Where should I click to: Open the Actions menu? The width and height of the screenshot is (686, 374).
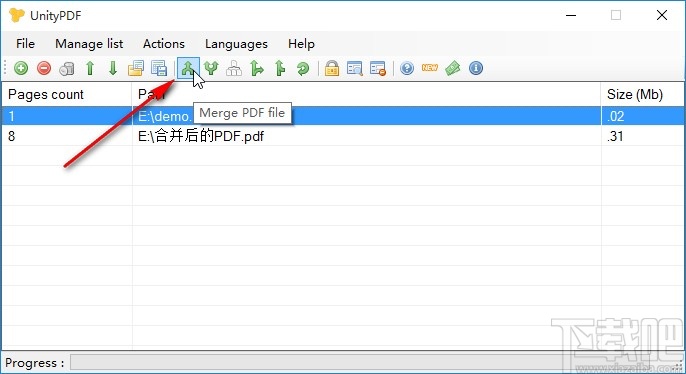164,44
